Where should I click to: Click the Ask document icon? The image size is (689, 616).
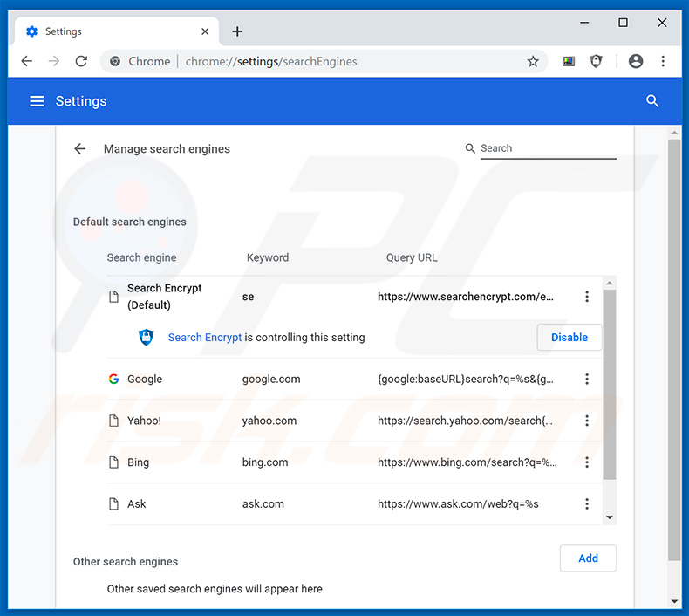pyautogui.click(x=113, y=503)
